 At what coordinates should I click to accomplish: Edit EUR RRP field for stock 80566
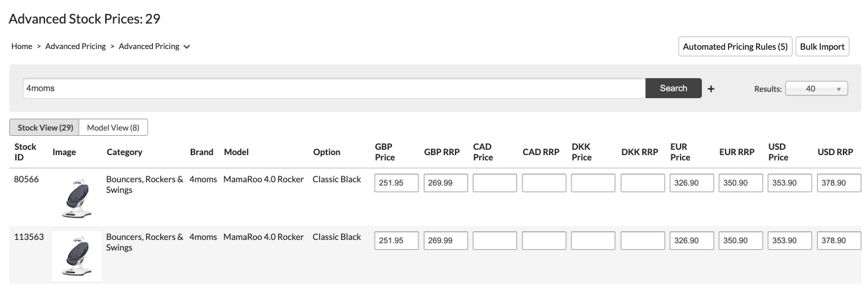pyautogui.click(x=741, y=183)
